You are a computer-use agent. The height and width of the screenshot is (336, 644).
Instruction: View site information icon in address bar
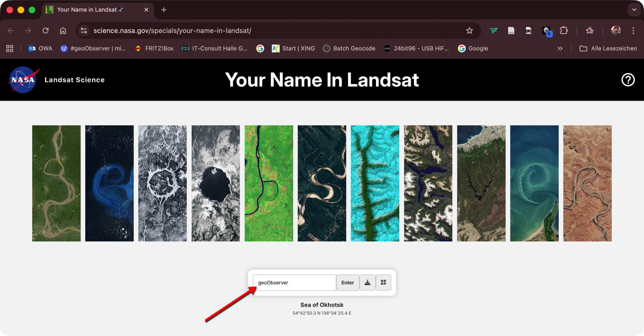coord(84,31)
